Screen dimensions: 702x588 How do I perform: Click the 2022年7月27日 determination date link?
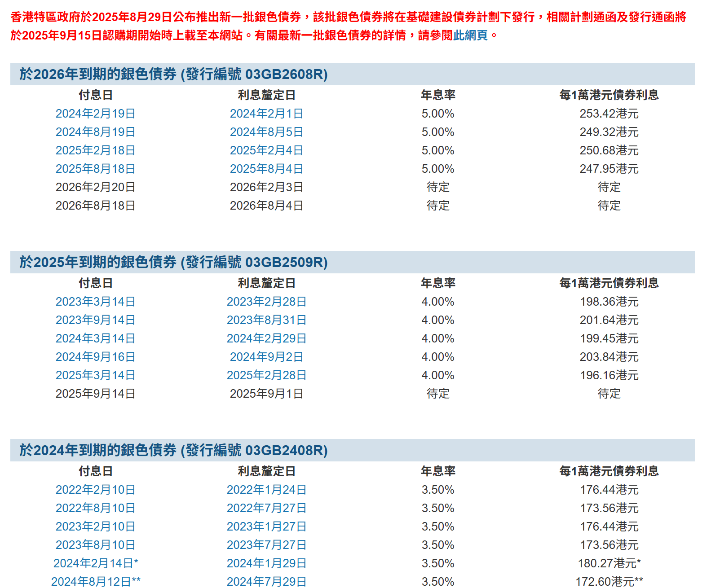click(266, 508)
